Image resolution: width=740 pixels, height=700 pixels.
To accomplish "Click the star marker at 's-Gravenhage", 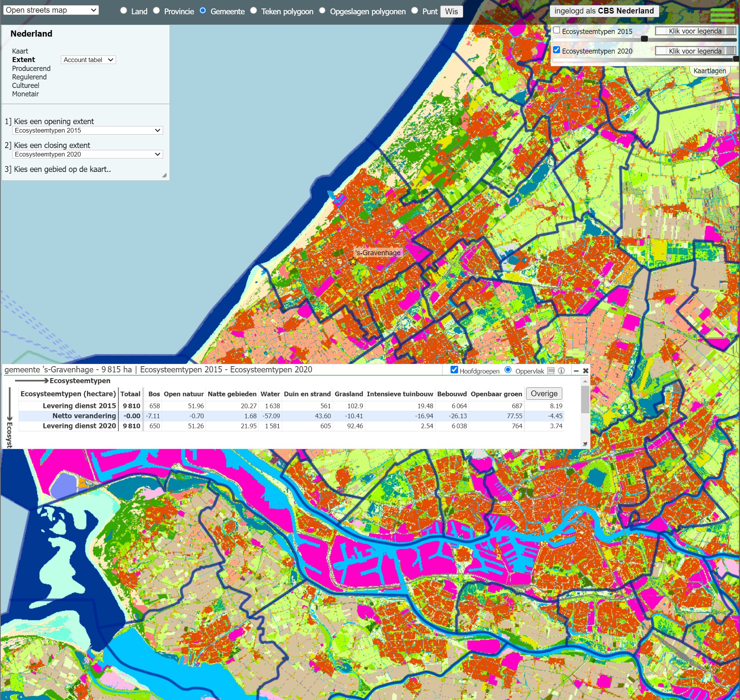I will pos(353,262).
